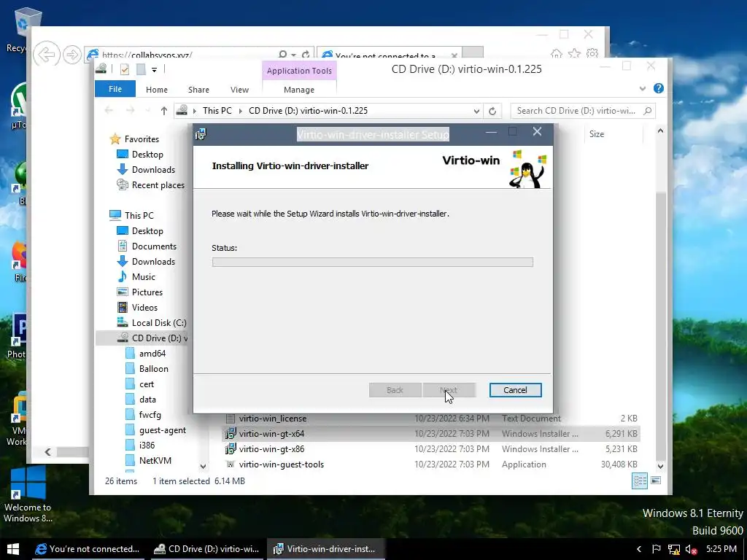747x560 pixels.
Task: Click the file list scroll-up arrow
Action: tap(660, 131)
